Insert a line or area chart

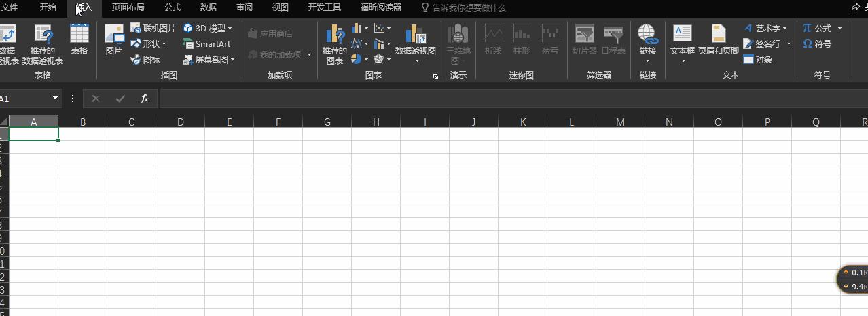360,43
